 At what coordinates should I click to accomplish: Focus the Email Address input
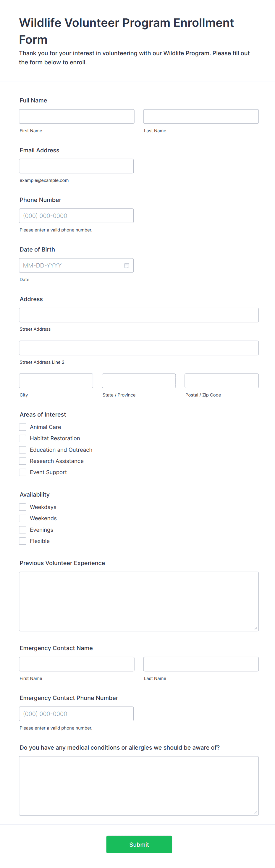(76, 166)
